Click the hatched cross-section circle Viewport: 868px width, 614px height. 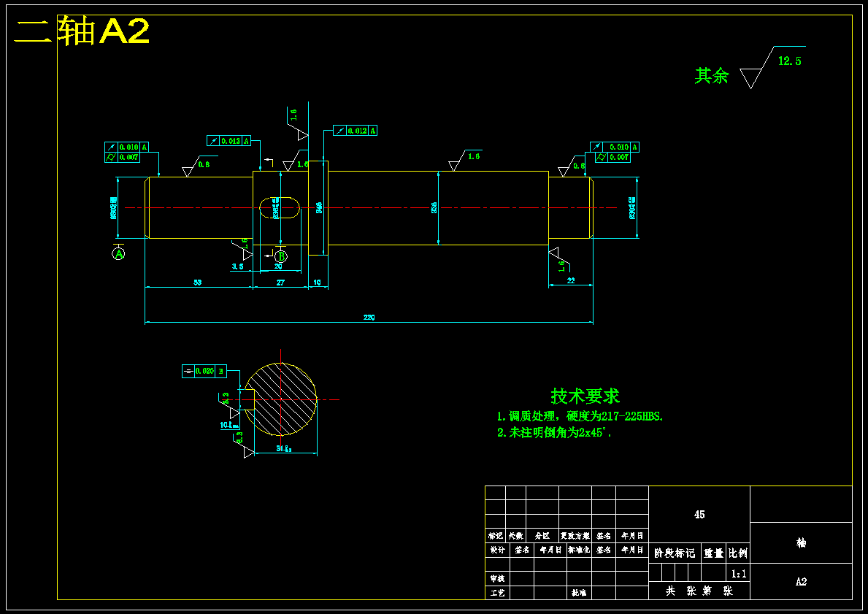[280, 399]
